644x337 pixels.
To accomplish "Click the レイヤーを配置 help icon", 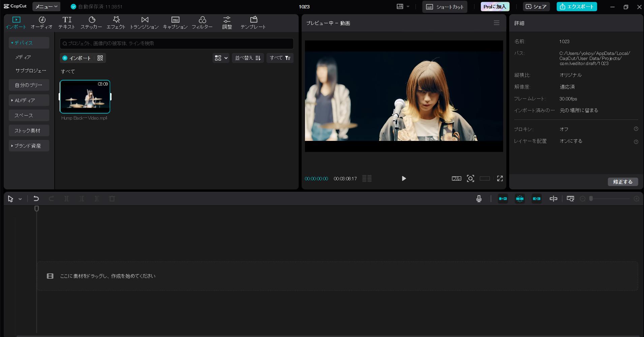I will pos(636,142).
